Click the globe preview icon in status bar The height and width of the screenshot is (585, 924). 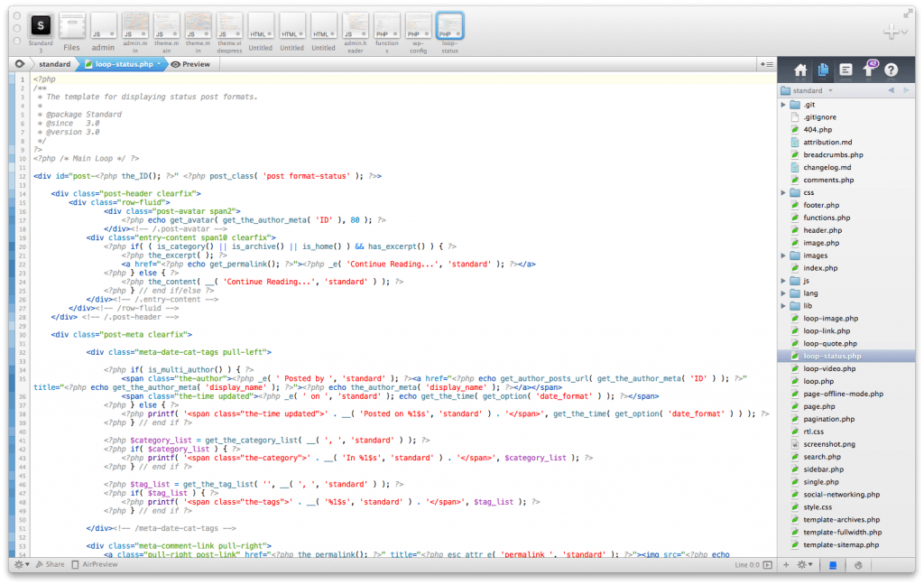click(859, 565)
